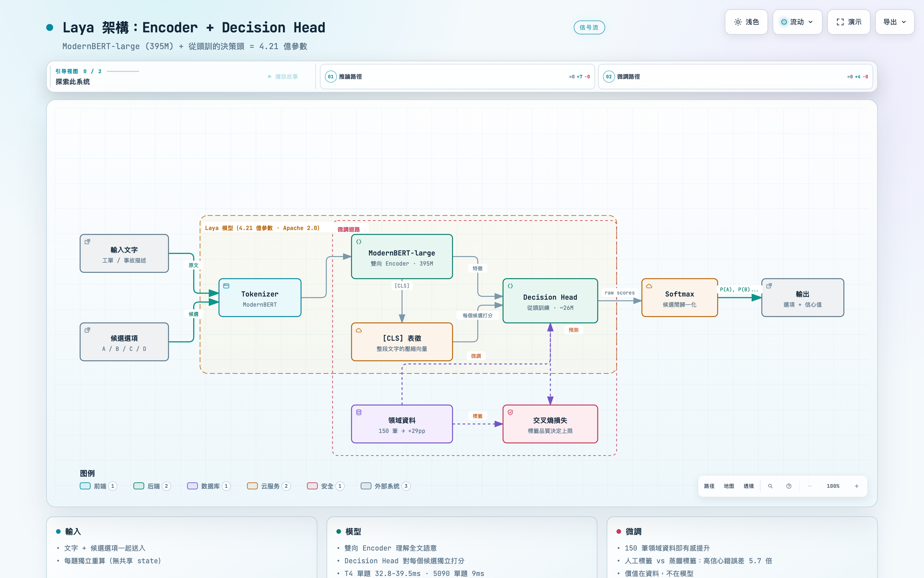This screenshot has width=924, height=578.
Task: Click the cloud icon on [CLS] 表徵 node
Action: [359, 330]
